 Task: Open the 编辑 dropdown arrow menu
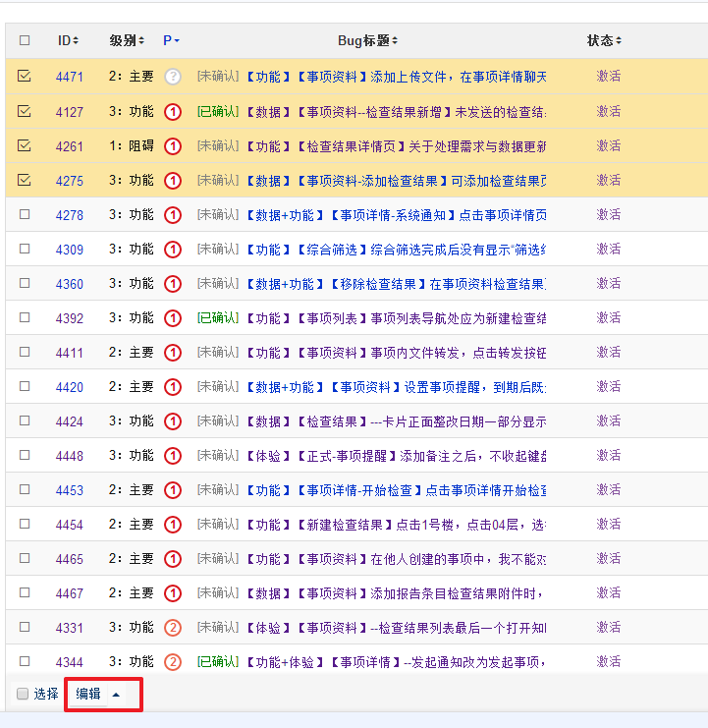116,694
